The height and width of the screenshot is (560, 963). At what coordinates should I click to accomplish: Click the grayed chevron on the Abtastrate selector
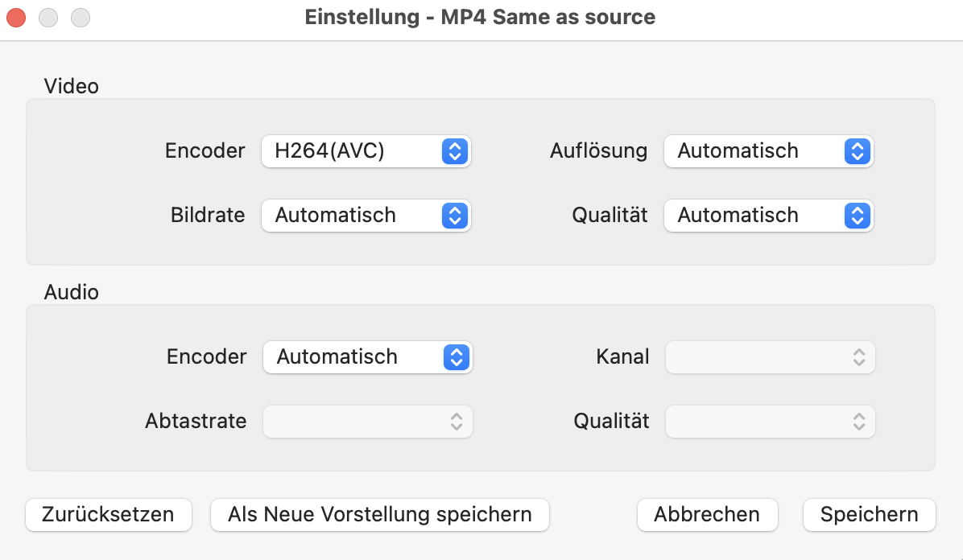pos(457,421)
